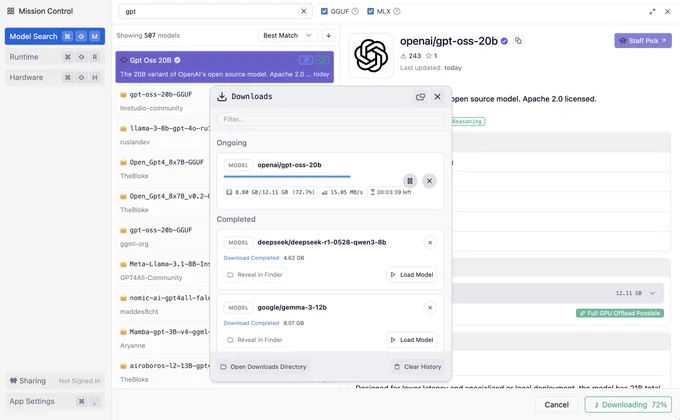The width and height of the screenshot is (680, 420).
Task: Open the Downloads Directory
Action: point(263,367)
